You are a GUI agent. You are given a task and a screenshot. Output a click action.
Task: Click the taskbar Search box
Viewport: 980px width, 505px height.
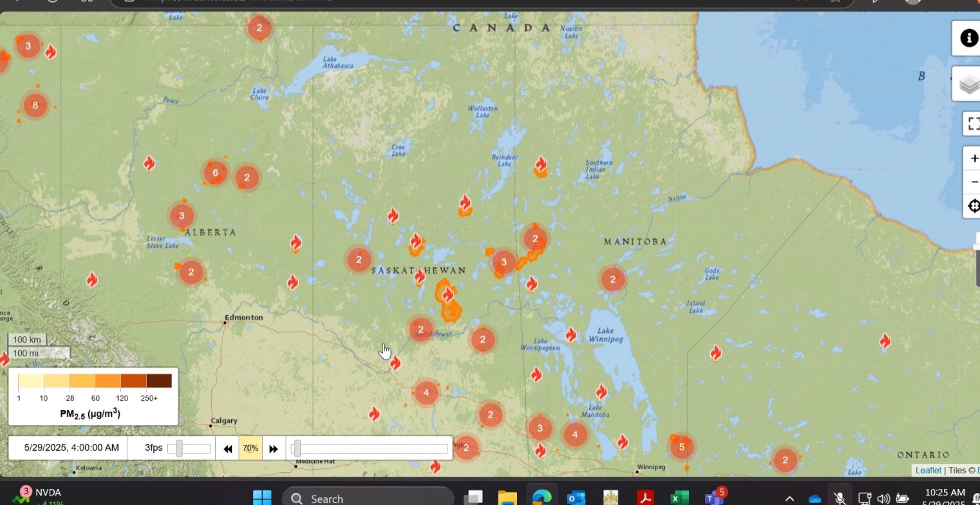point(368,498)
